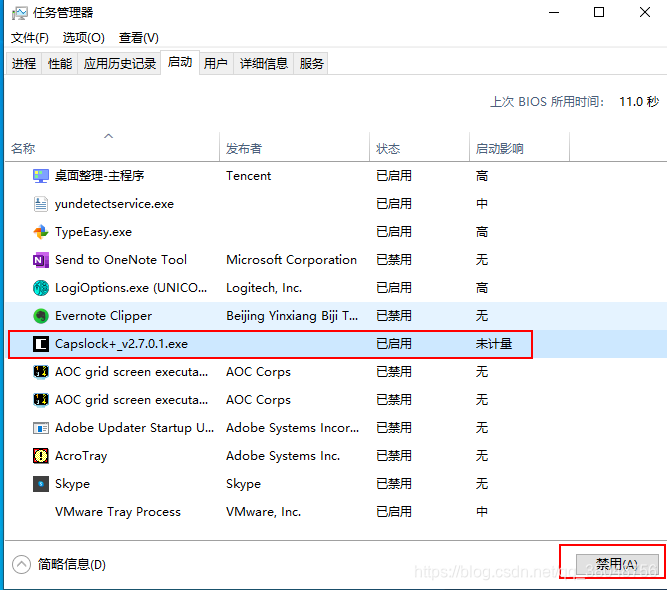
Task: Click the Capslock+ black square icon
Action: point(41,344)
